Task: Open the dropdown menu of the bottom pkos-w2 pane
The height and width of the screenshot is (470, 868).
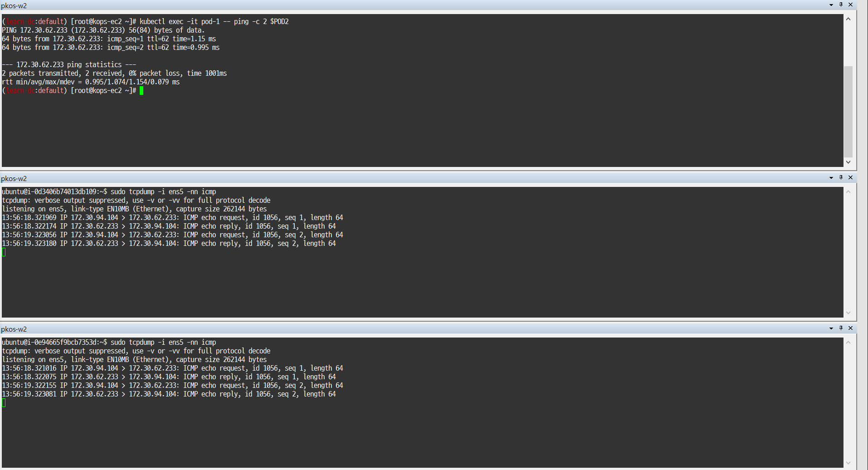Action: click(x=831, y=328)
